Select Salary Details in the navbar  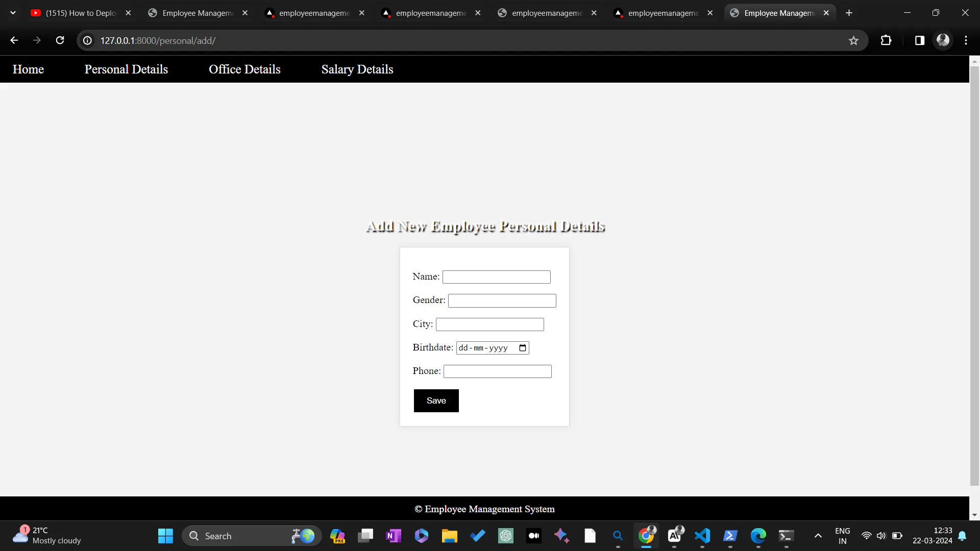point(357,69)
